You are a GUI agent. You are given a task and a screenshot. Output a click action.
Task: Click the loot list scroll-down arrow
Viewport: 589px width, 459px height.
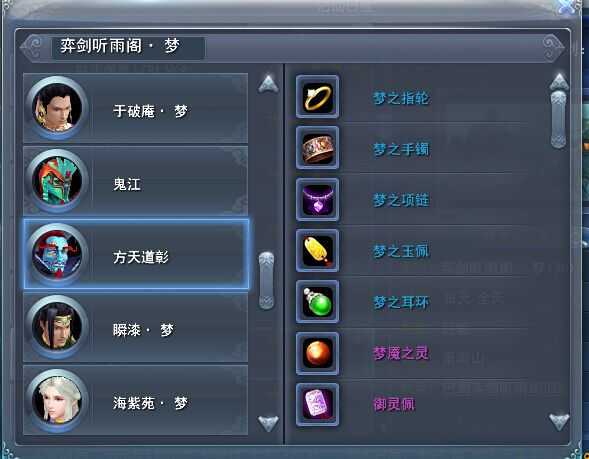(x=559, y=421)
